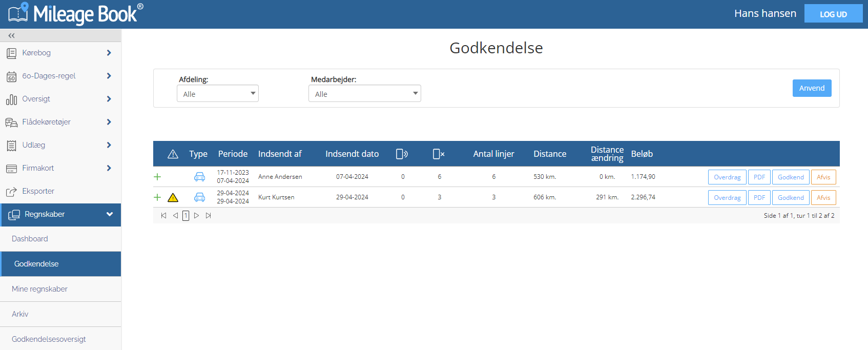Click Overdrag for Kurt Kurtsen
The height and width of the screenshot is (350, 868).
click(x=727, y=198)
